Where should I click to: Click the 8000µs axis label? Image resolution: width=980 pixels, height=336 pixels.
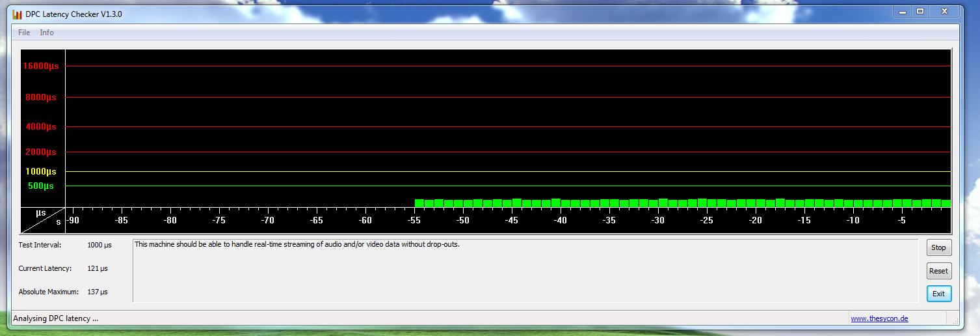tap(41, 97)
